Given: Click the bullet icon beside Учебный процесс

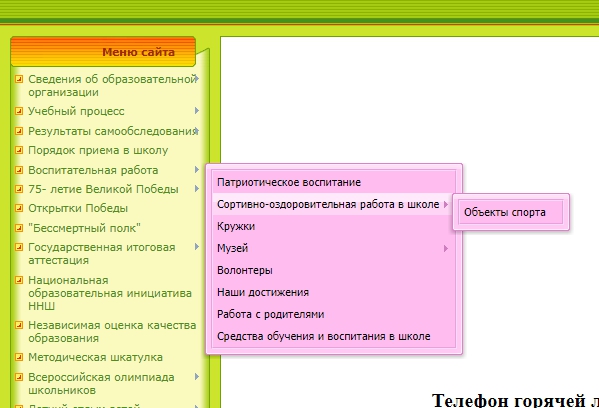Looking at the screenshot, I should click(19, 111).
